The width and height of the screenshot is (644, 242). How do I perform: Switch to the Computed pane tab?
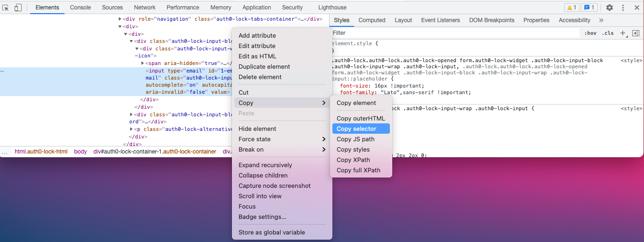pos(372,20)
